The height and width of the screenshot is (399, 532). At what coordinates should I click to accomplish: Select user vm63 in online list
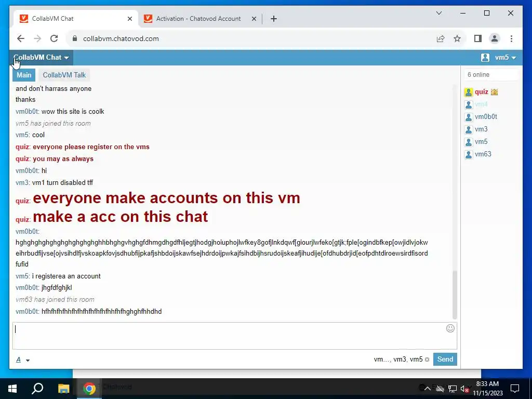[483, 154]
